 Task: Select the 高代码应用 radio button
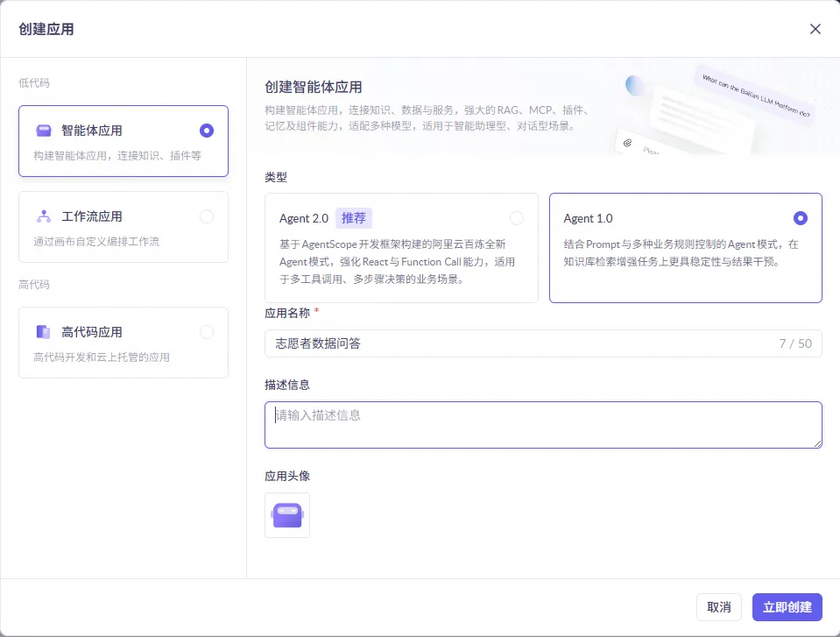(x=206, y=332)
